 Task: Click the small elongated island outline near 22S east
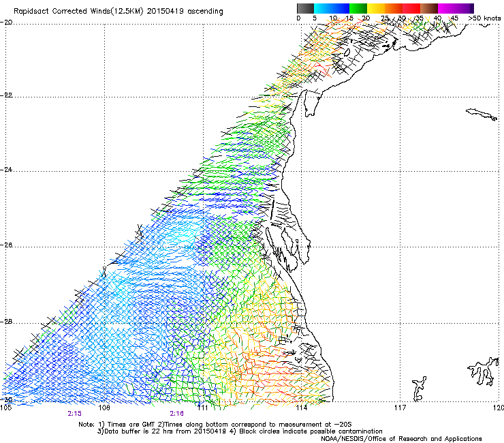482,114
